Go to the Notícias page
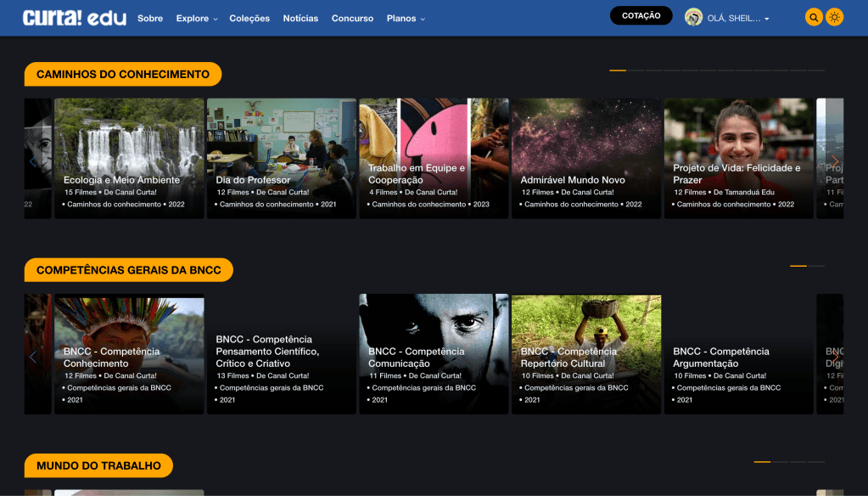This screenshot has width=868, height=496. pos(300,19)
